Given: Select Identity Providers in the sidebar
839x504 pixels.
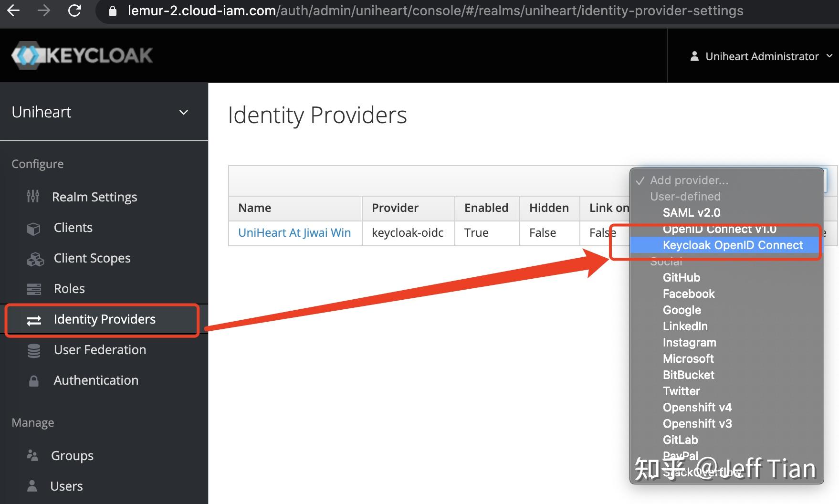Looking at the screenshot, I should click(x=105, y=319).
